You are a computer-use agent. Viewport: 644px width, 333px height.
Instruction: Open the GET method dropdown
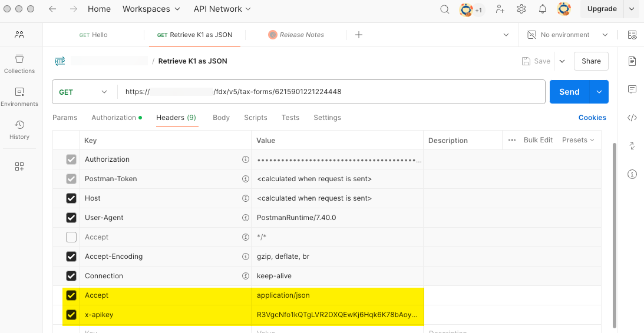84,92
